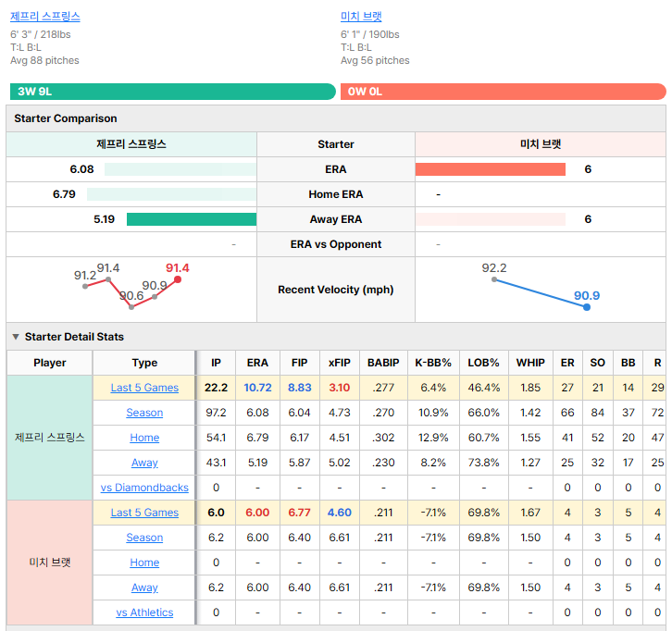Click the 22.2 innings pitched value

[216, 388]
